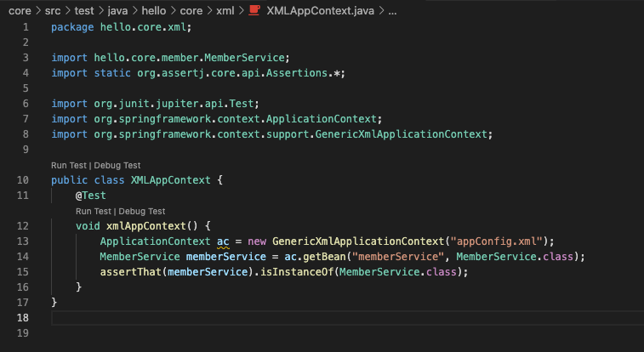Click the "memberService" string literal
644x352 pixels.
(398, 257)
